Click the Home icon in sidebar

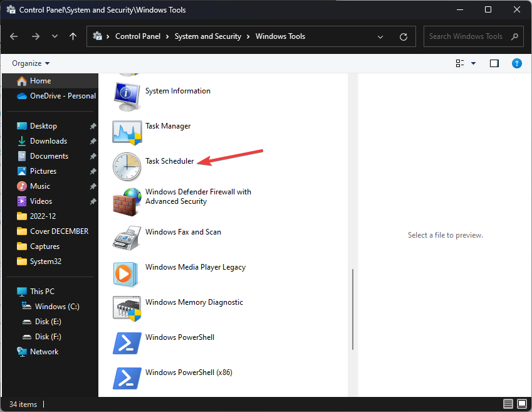point(22,81)
